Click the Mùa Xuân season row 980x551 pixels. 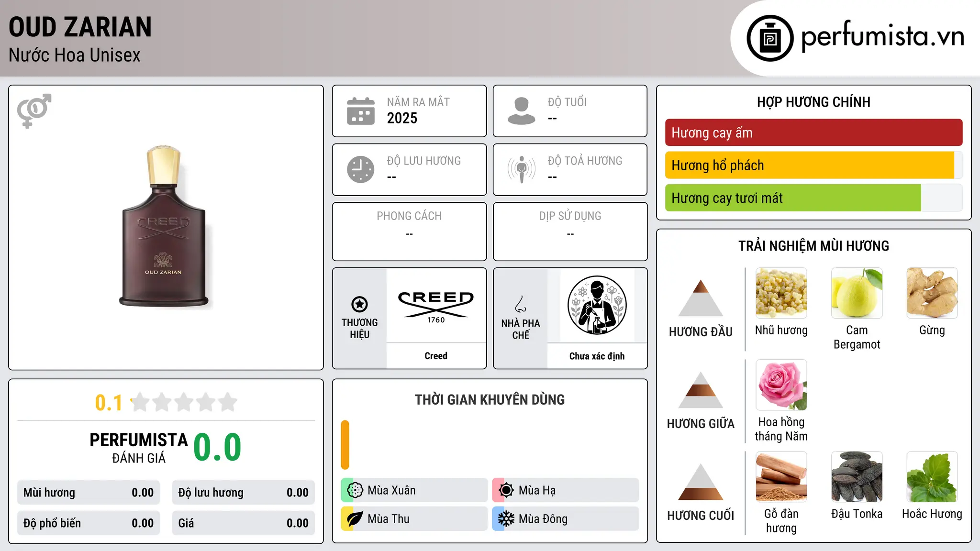point(414,490)
